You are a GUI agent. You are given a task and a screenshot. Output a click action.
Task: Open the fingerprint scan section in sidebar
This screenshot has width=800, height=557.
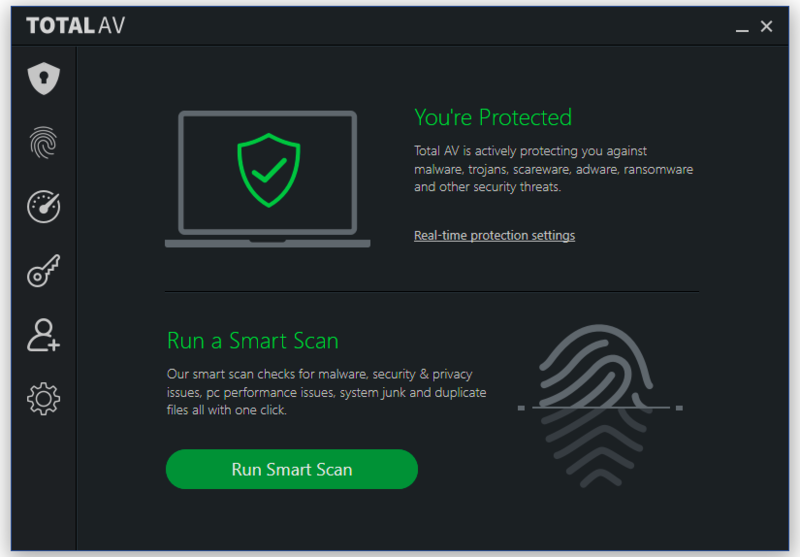tap(43, 142)
